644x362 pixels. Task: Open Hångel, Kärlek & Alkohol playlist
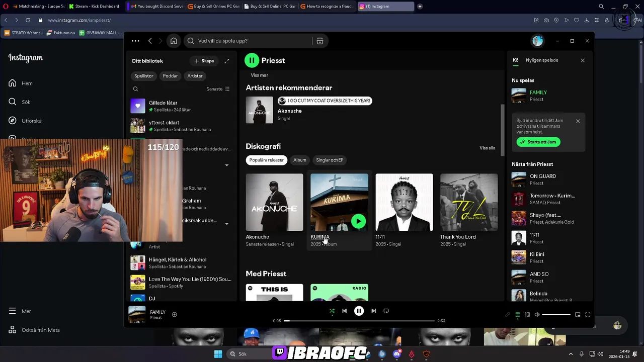(x=181, y=263)
